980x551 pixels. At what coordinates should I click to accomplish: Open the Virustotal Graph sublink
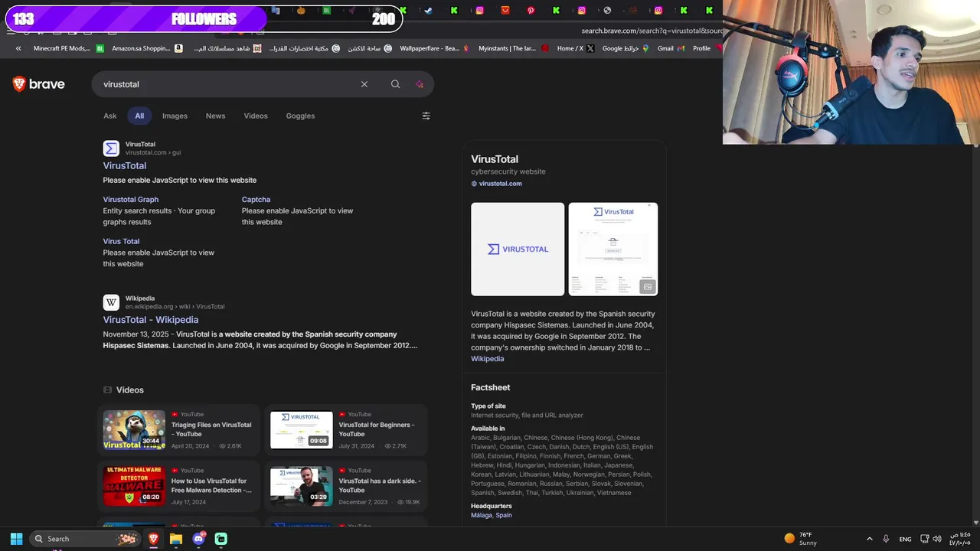pos(131,199)
